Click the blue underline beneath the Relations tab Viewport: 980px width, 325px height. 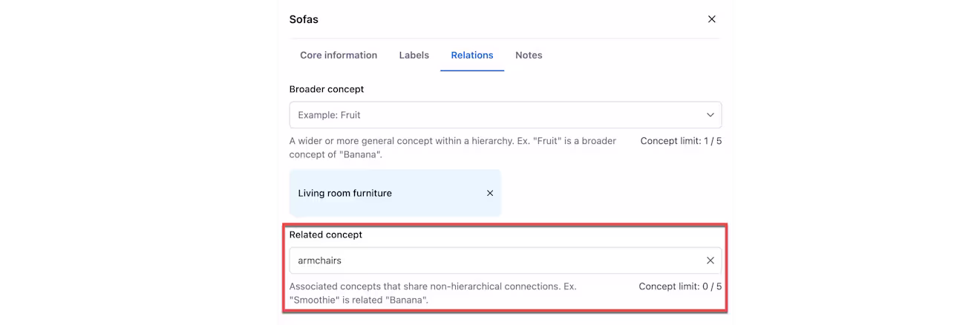472,70
